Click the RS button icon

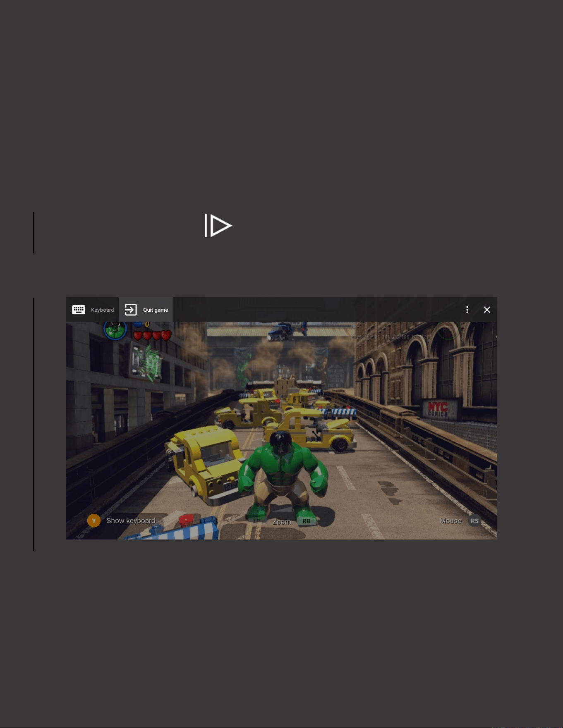click(474, 521)
